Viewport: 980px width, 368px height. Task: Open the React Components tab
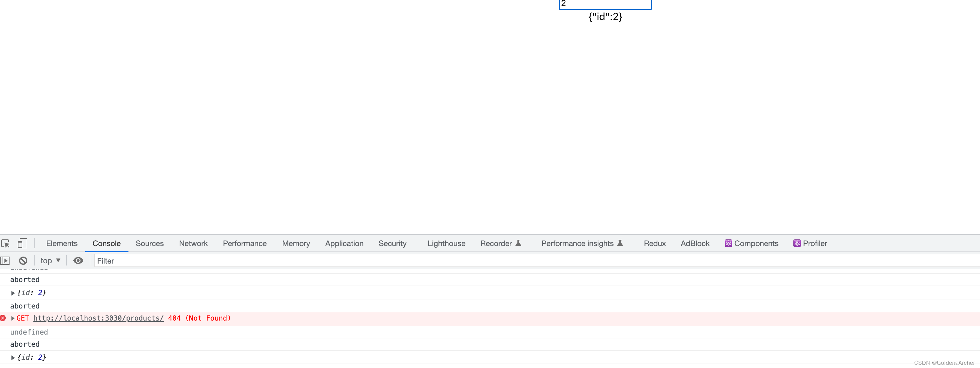click(751, 244)
